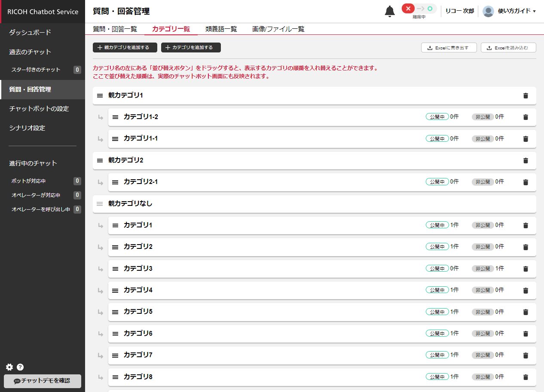Open help via question mark icon
The height and width of the screenshot is (392, 544).
point(20,367)
